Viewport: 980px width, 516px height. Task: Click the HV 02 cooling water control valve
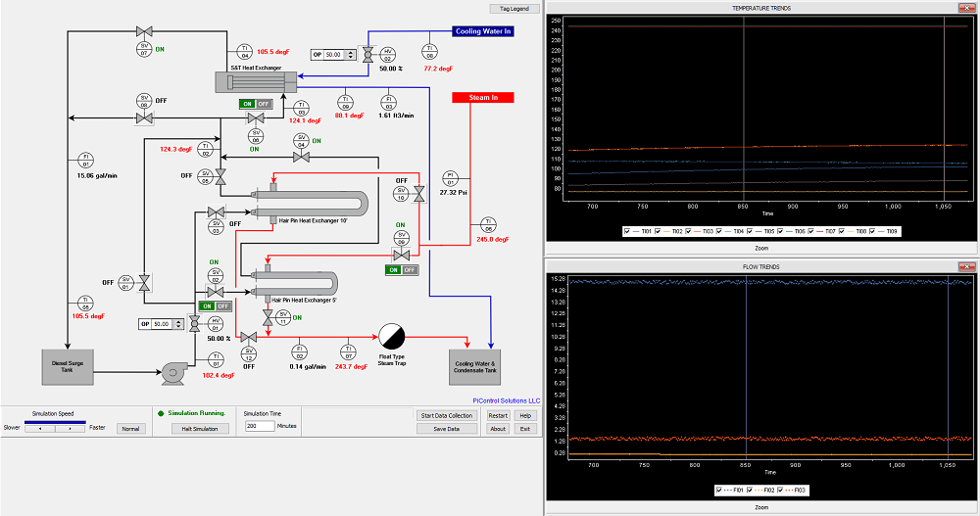(368, 55)
